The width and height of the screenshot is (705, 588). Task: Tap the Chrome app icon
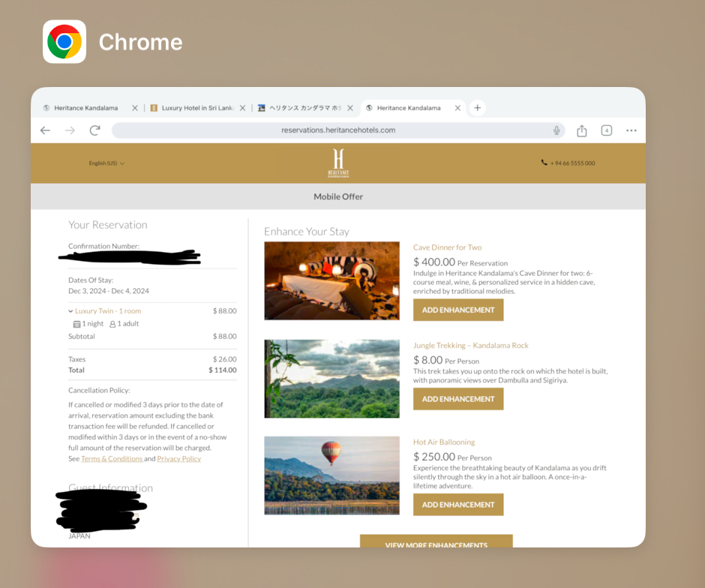tap(64, 41)
